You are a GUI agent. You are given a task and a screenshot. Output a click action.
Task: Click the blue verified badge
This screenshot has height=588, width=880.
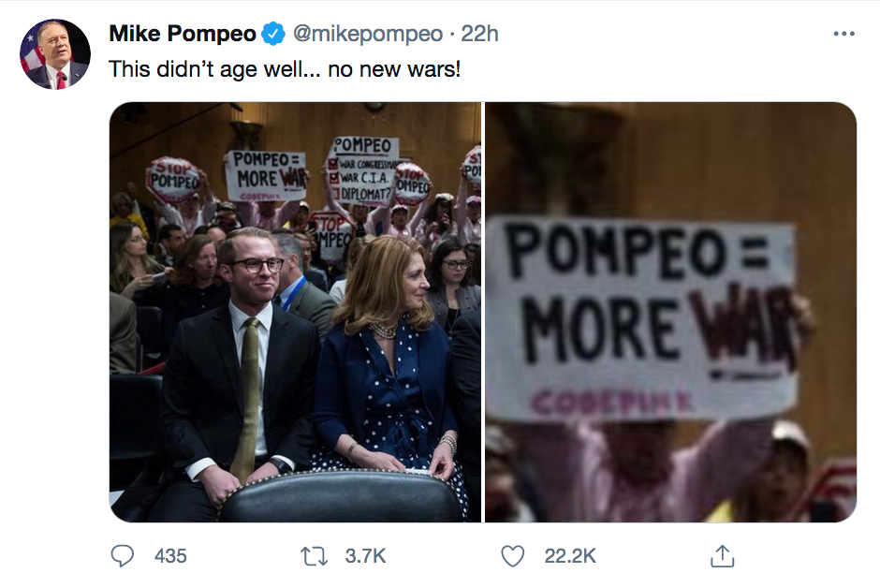[274, 35]
